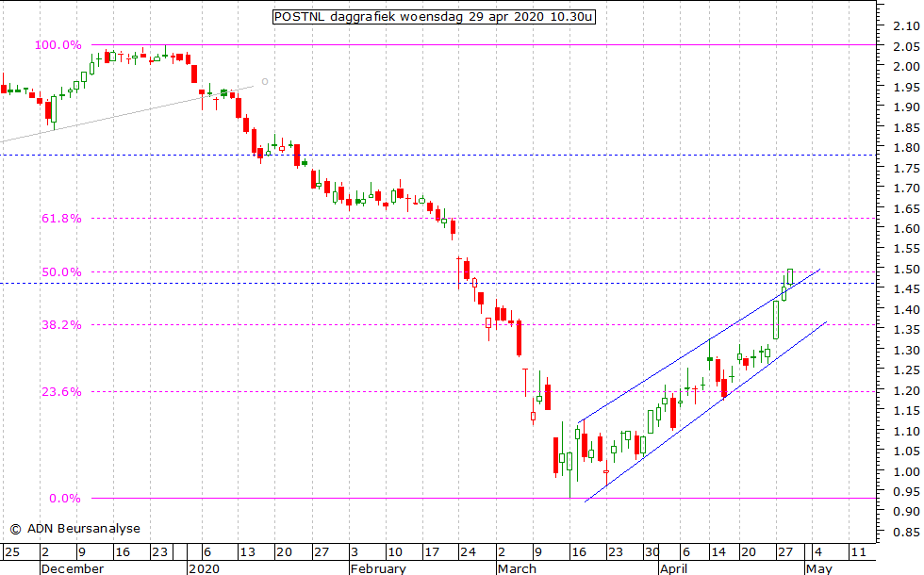The image size is (924, 575).
Task: Click the small gray circle handle ending the trendline
Action: (265, 82)
